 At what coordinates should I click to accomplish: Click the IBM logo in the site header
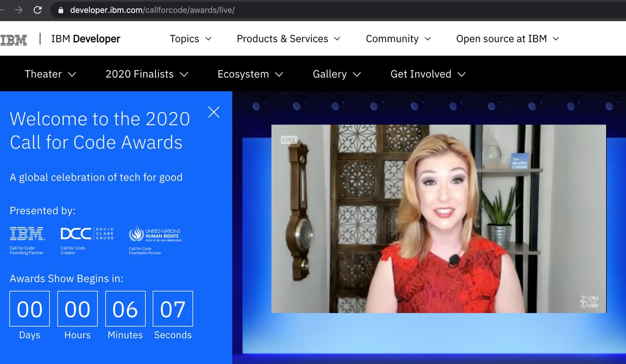pyautogui.click(x=14, y=39)
